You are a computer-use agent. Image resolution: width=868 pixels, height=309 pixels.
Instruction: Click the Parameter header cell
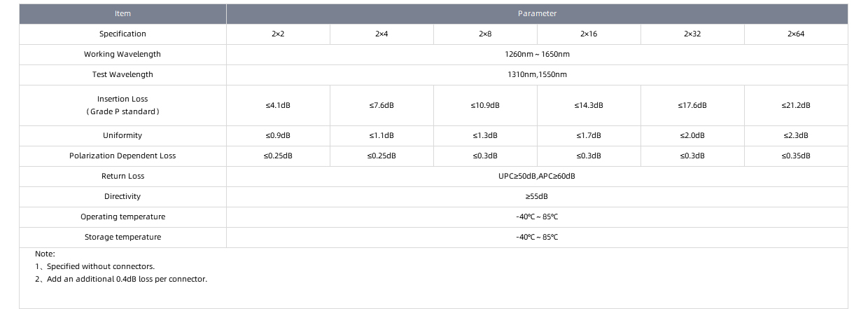point(537,14)
